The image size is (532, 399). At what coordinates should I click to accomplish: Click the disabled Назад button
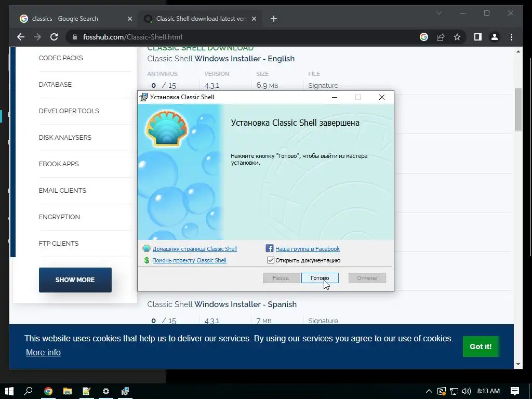tap(281, 278)
